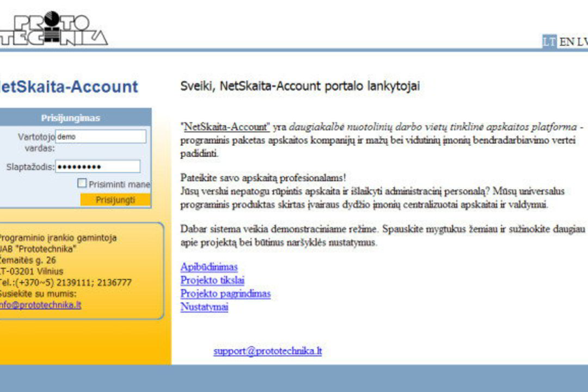The width and height of the screenshot is (588, 392).
Task: Click the username field containing demo
Action: pyautogui.click(x=101, y=137)
